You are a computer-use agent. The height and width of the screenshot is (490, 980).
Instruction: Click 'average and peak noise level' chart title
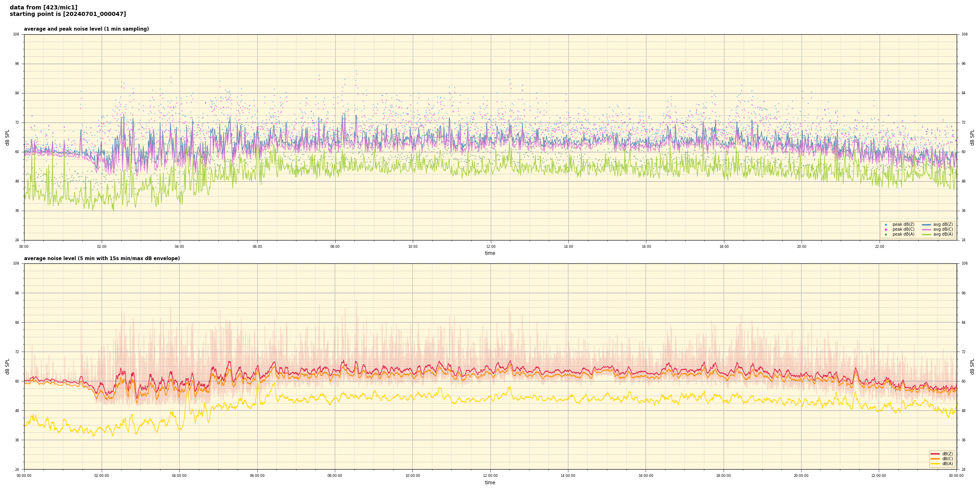[86, 29]
